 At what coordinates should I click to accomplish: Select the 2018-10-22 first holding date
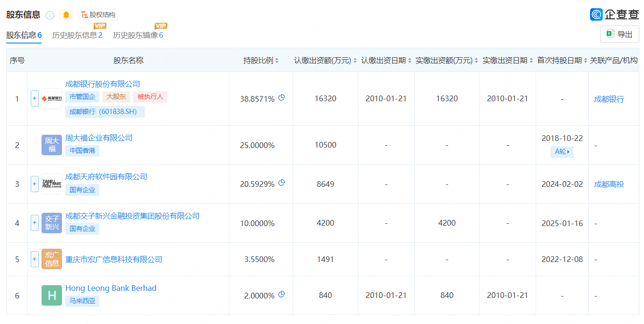[x=562, y=138]
